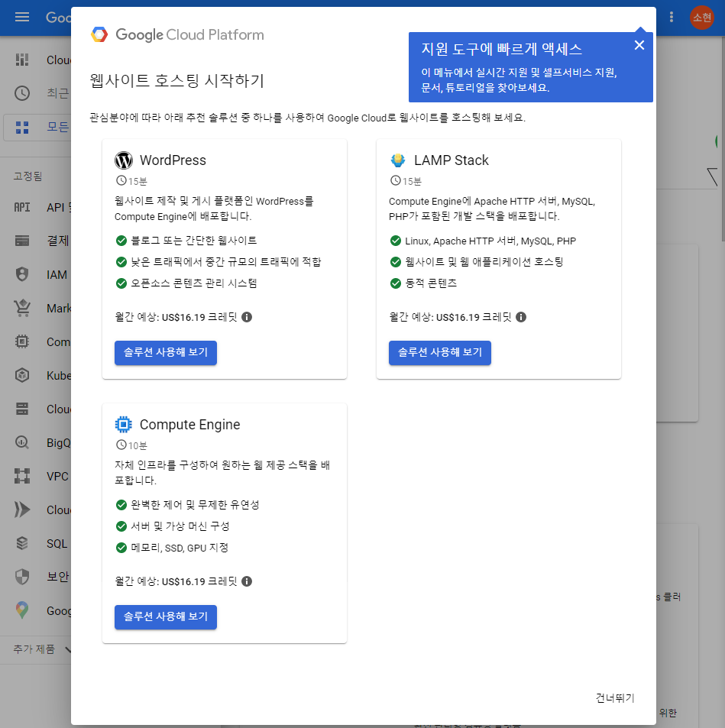Open the 소현 account avatar
Viewport: 725px width, 728px height.
pyautogui.click(x=702, y=18)
